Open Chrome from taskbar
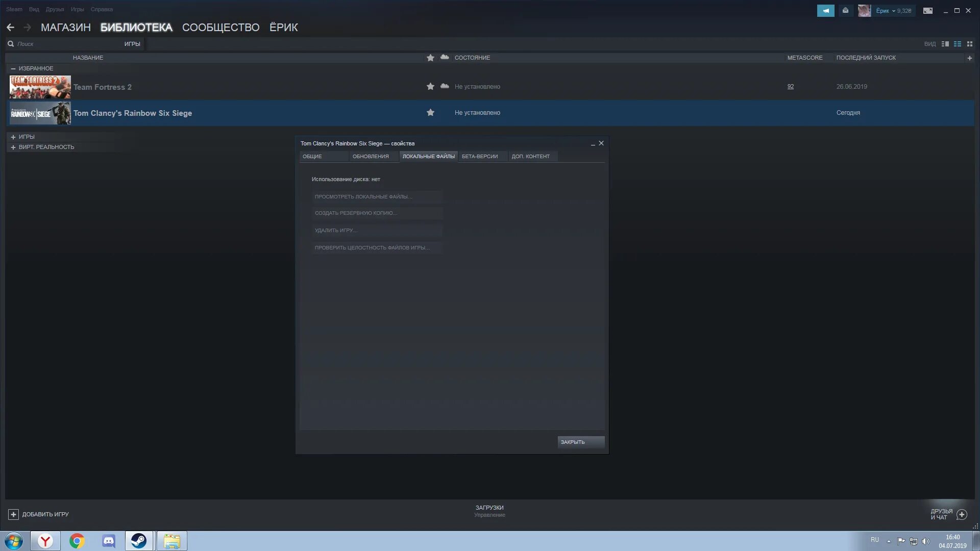 point(77,541)
